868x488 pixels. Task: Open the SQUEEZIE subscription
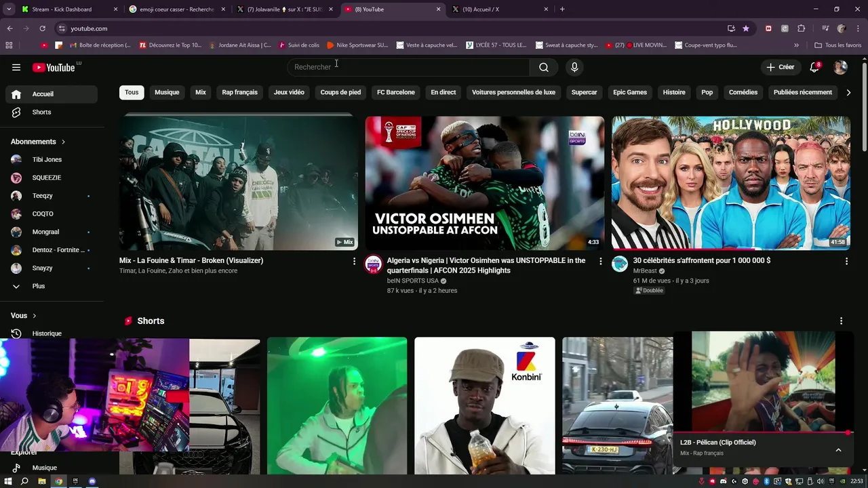[52, 178]
